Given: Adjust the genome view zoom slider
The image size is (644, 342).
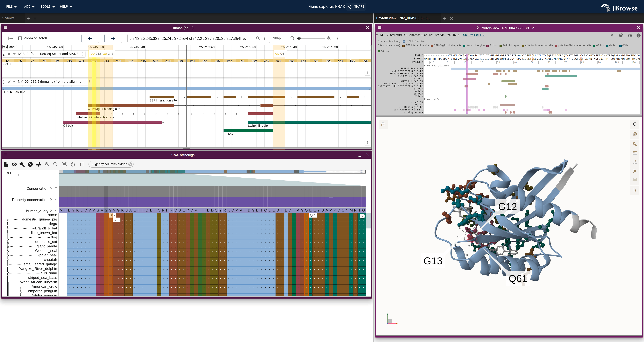Looking at the screenshot, I should pyautogui.click(x=299, y=38).
